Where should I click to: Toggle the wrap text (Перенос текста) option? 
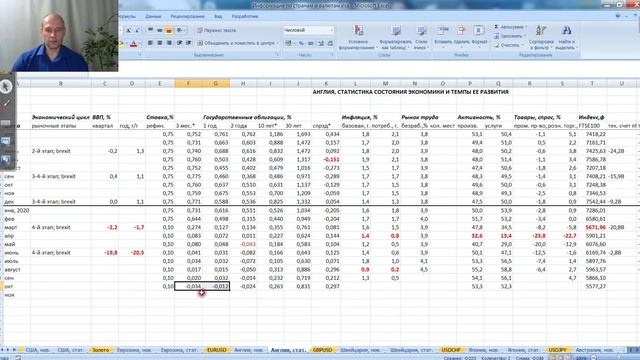pyautogui.click(x=217, y=31)
